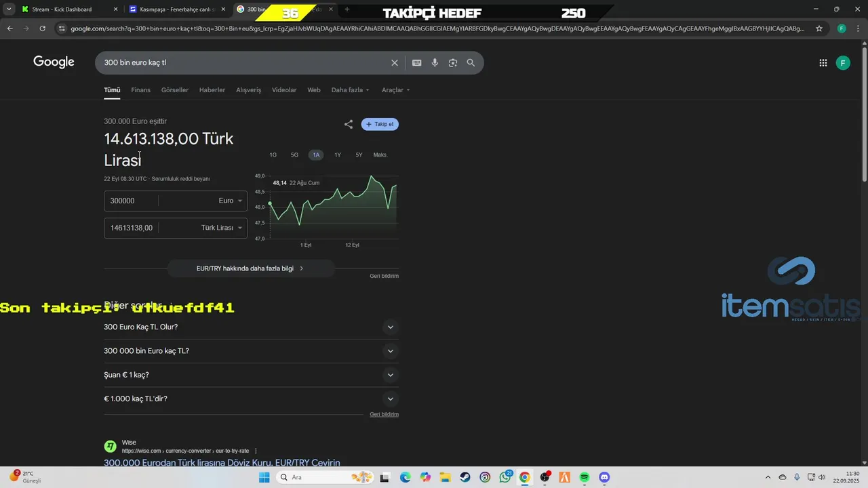Open Steam from the taskbar
Screen dimensions: 868x488
tap(465, 477)
